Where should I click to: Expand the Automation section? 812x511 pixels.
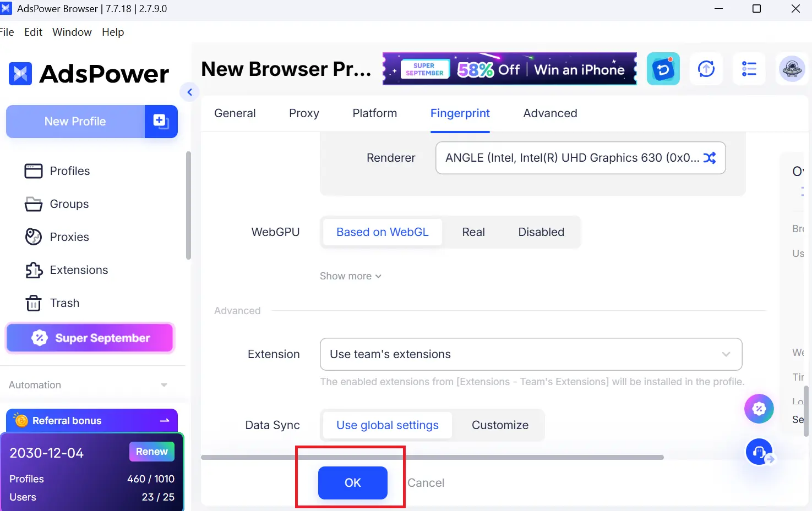click(x=88, y=385)
